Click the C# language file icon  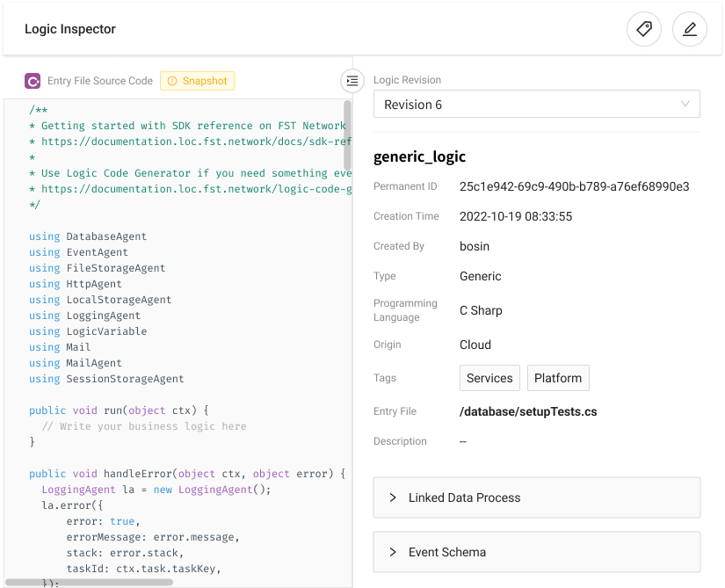pyautogui.click(x=33, y=81)
